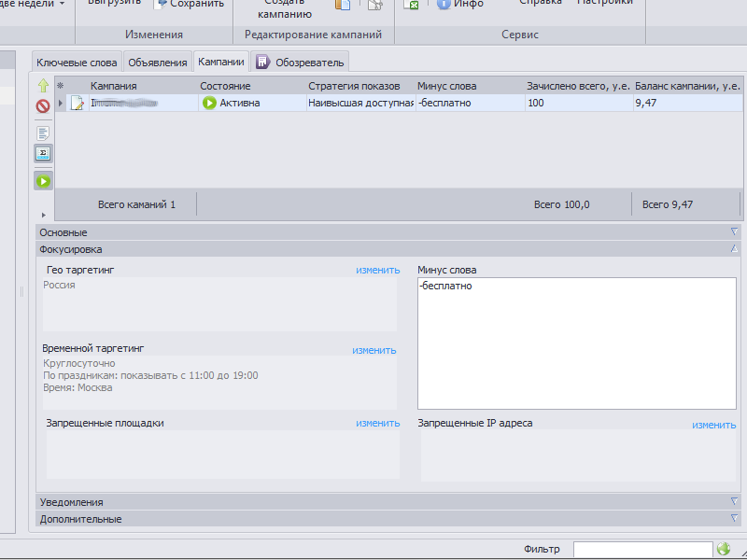This screenshot has height=560, width=747.
Task: Toggle the sigma summary row button
Action: tap(43, 152)
